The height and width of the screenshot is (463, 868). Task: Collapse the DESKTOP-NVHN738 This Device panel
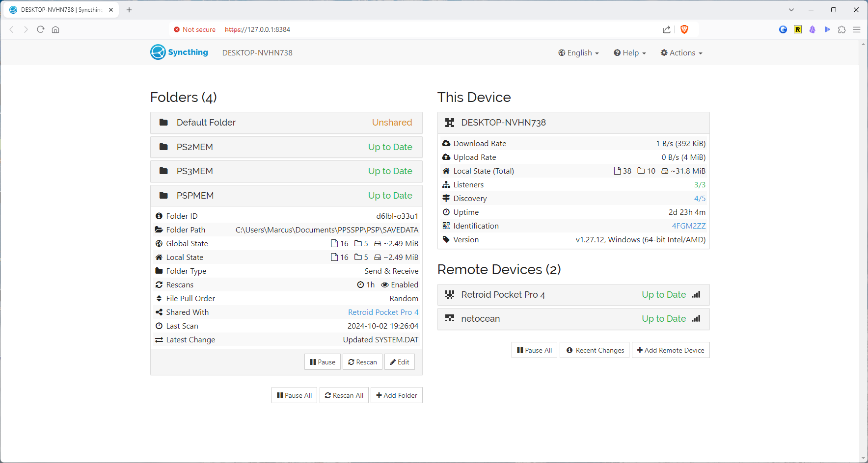click(573, 123)
